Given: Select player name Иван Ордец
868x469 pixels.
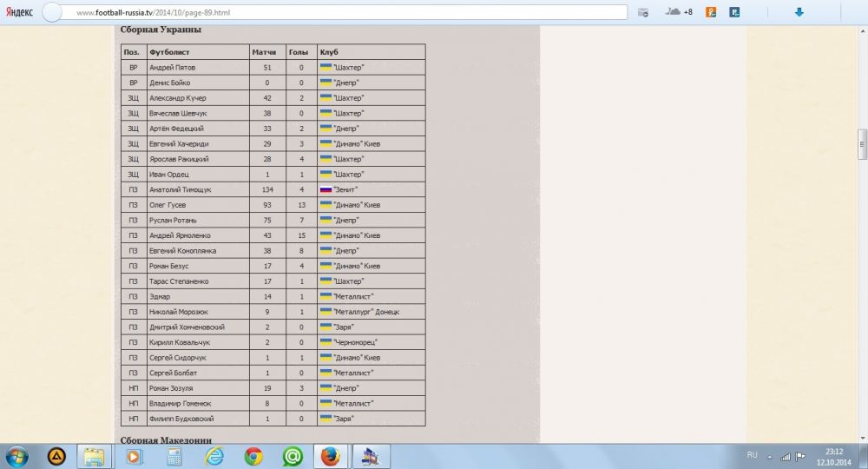Looking at the screenshot, I should pyautogui.click(x=169, y=175).
